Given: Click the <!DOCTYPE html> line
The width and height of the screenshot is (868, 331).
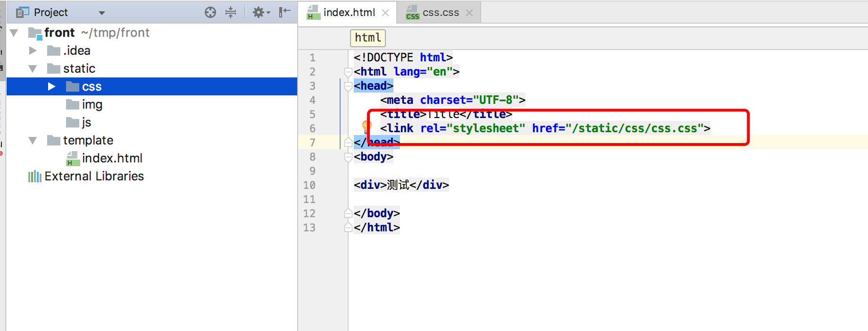Looking at the screenshot, I should [403, 58].
